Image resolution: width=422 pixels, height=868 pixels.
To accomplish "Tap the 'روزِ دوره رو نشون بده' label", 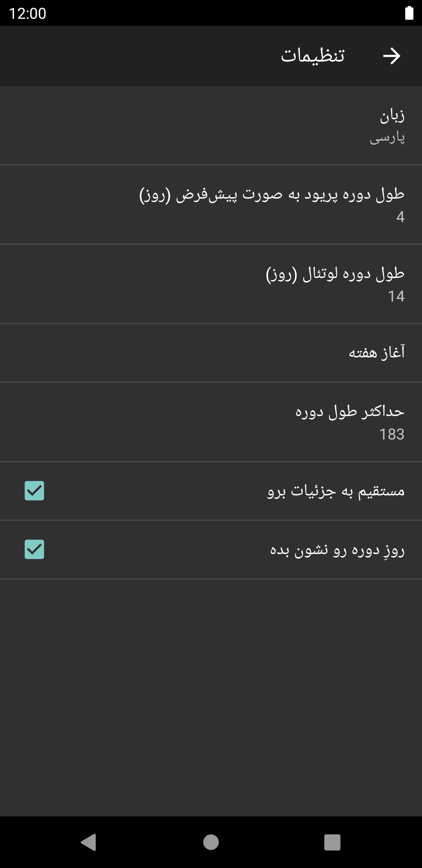I will coord(337,550).
